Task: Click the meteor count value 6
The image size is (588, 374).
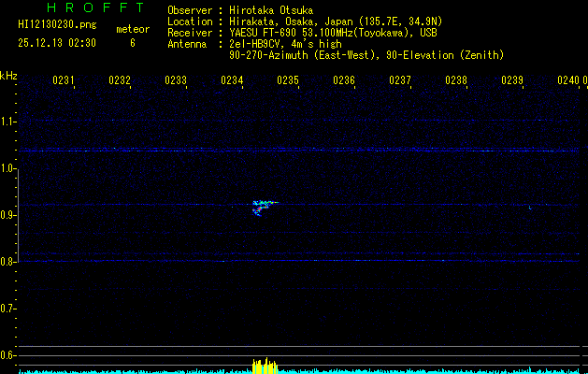Action: pos(132,43)
